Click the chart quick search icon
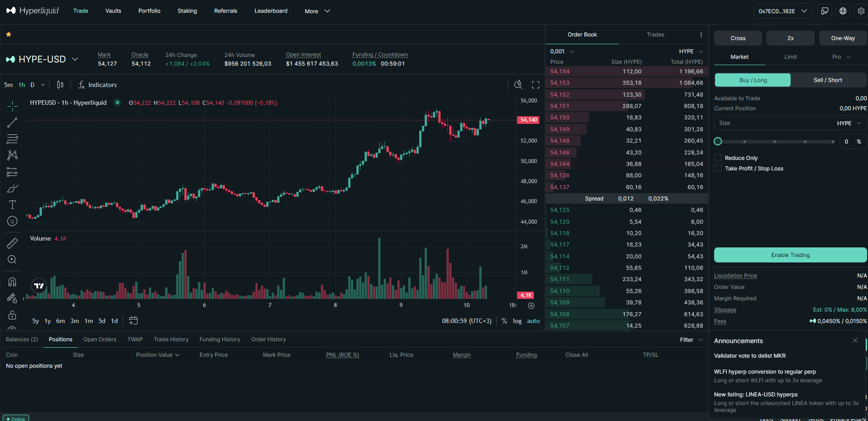This screenshot has height=421, width=868. pyautogui.click(x=518, y=84)
